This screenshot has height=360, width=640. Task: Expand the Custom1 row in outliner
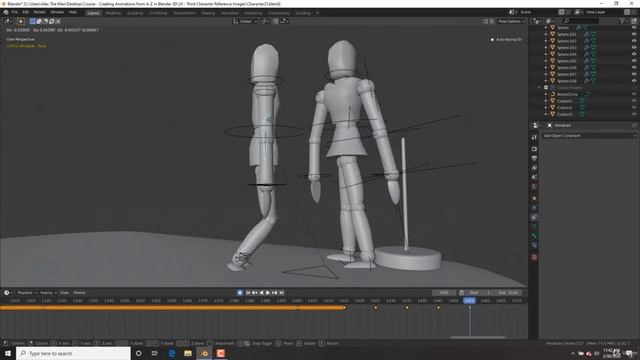pos(546,101)
